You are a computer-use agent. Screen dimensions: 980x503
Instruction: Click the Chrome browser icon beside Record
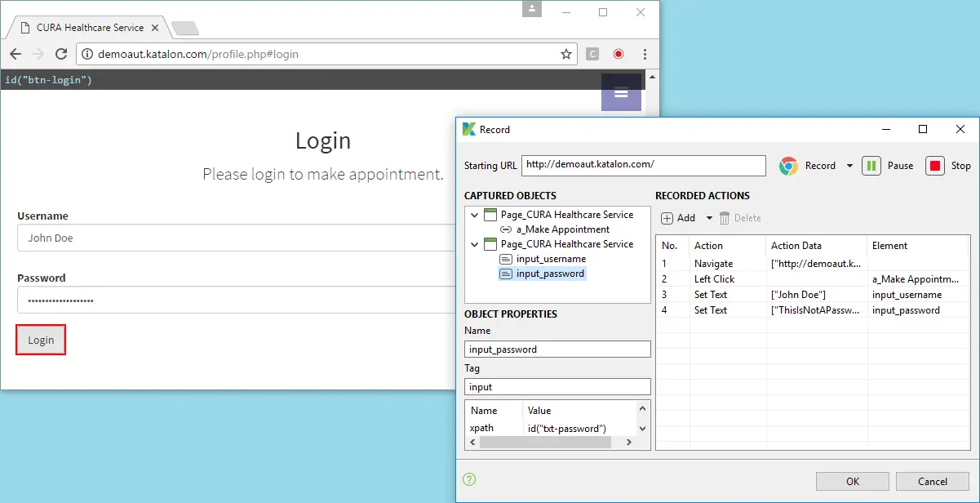click(x=788, y=166)
